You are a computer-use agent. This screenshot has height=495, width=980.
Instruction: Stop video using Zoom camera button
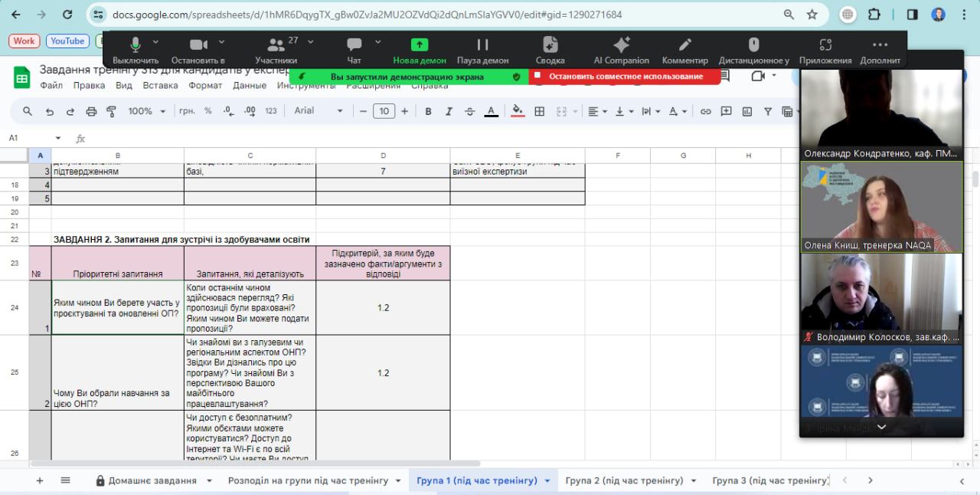click(198, 46)
